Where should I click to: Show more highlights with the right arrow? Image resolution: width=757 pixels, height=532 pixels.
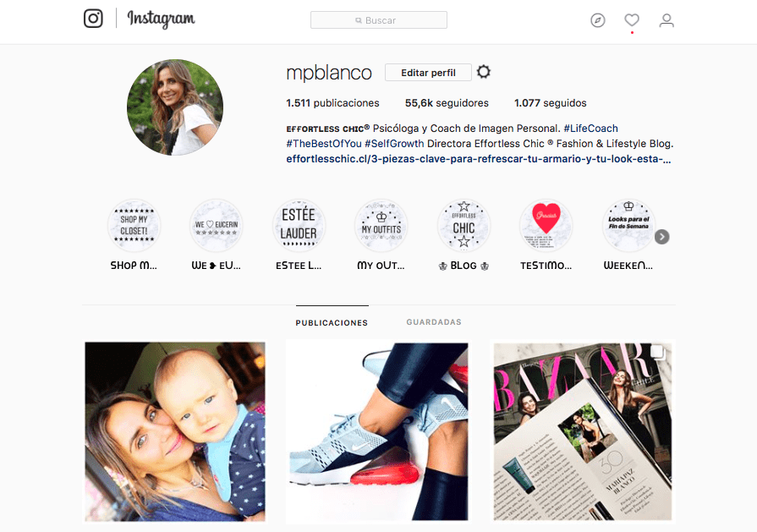tap(662, 237)
